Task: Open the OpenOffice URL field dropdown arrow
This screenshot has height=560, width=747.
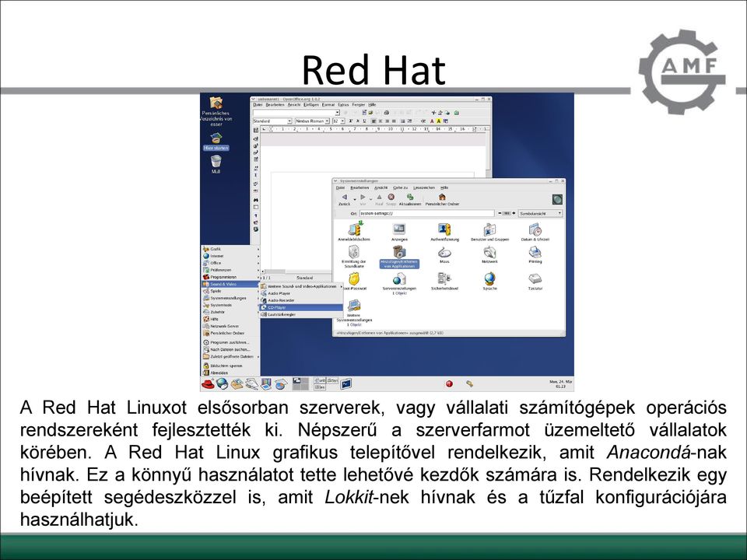Action: 337,113
